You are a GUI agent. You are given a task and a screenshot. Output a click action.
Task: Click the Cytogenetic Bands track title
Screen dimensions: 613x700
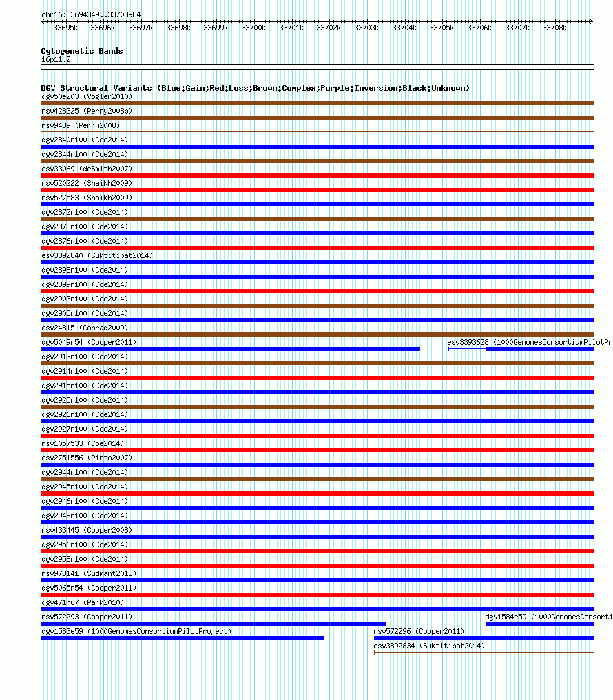[82, 51]
